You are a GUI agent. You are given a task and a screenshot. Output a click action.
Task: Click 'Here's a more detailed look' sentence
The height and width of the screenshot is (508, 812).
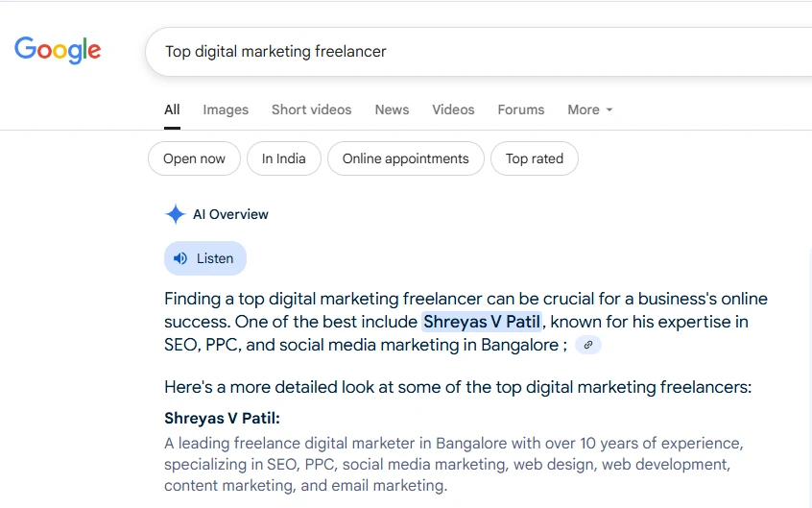click(458, 387)
